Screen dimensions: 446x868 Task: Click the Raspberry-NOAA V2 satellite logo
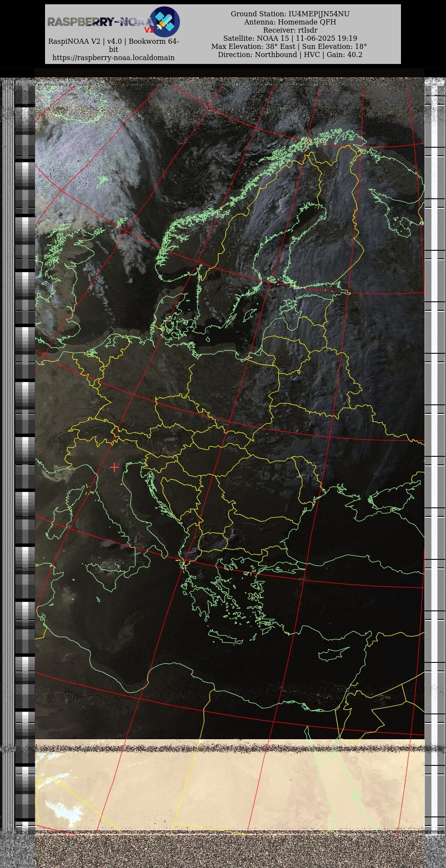pyautogui.click(x=165, y=21)
